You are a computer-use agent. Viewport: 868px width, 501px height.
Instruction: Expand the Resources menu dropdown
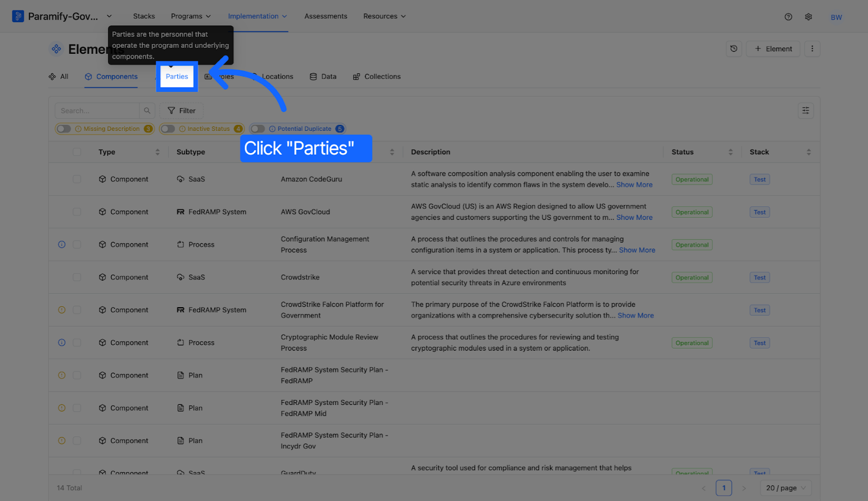click(x=385, y=16)
